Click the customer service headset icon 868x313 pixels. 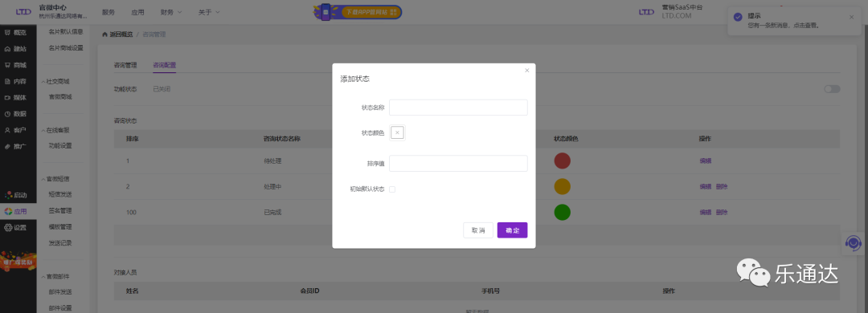click(854, 242)
